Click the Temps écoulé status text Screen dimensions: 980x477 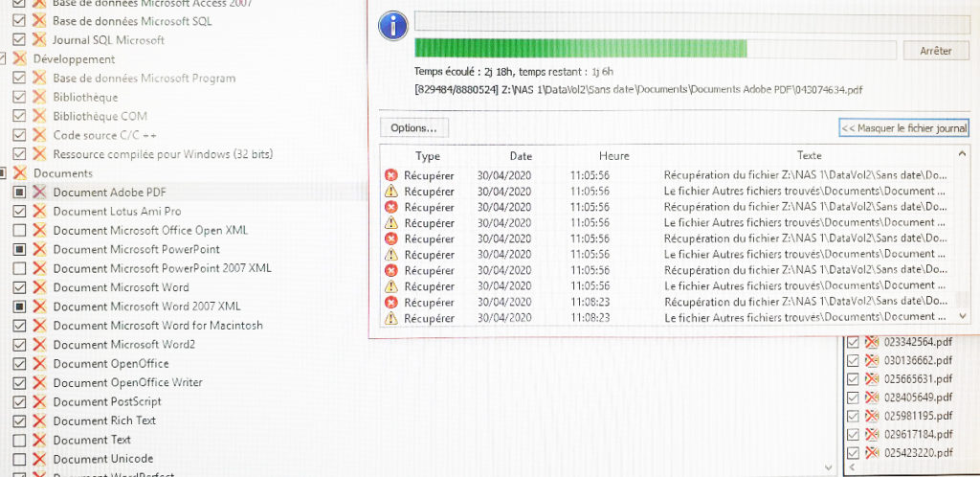[x=513, y=71]
